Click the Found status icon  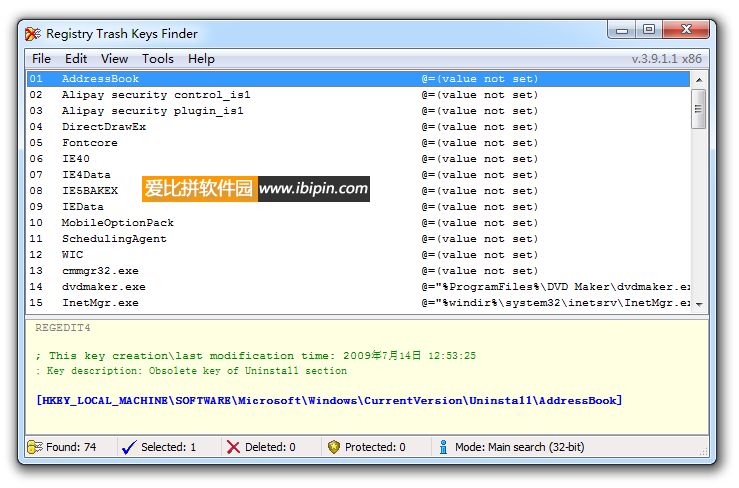(35, 447)
